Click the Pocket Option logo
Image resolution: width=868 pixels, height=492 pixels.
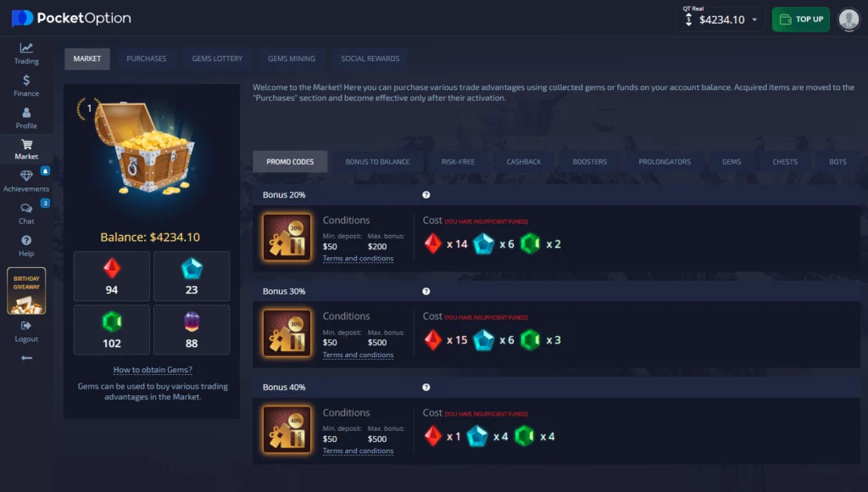[70, 18]
